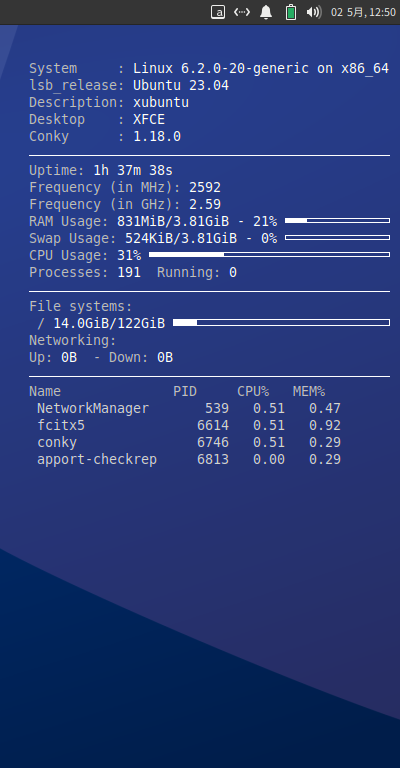Click the 'Networking:' heading
This screenshot has height=768, width=400.
[x=73, y=340]
